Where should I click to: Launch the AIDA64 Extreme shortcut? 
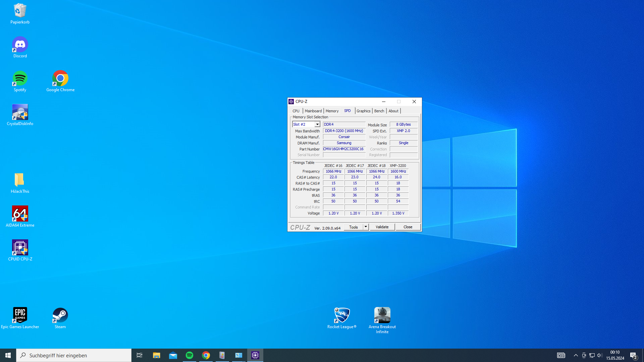(20, 214)
